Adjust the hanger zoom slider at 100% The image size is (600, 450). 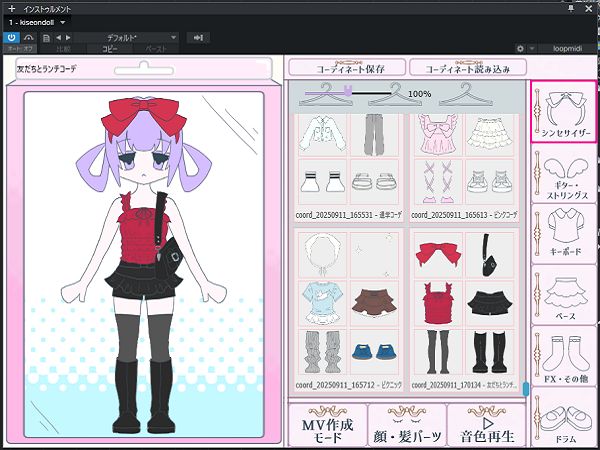pyautogui.click(x=347, y=91)
